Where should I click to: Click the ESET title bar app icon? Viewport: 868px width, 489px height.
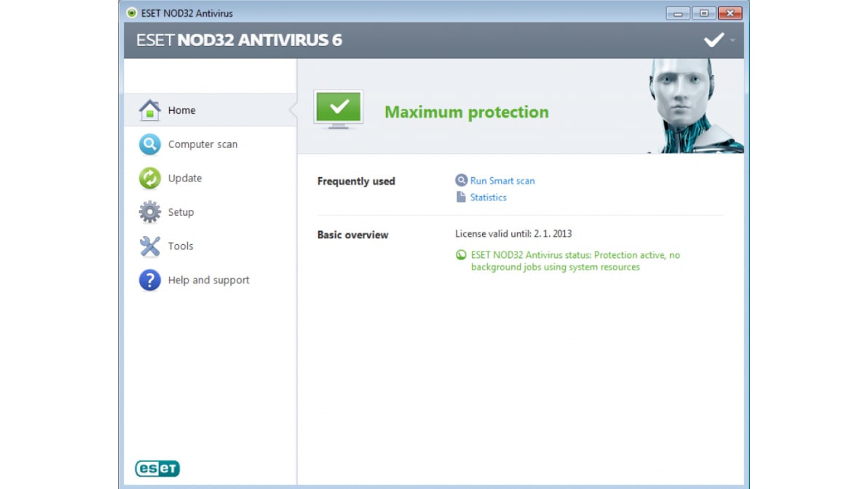[132, 12]
